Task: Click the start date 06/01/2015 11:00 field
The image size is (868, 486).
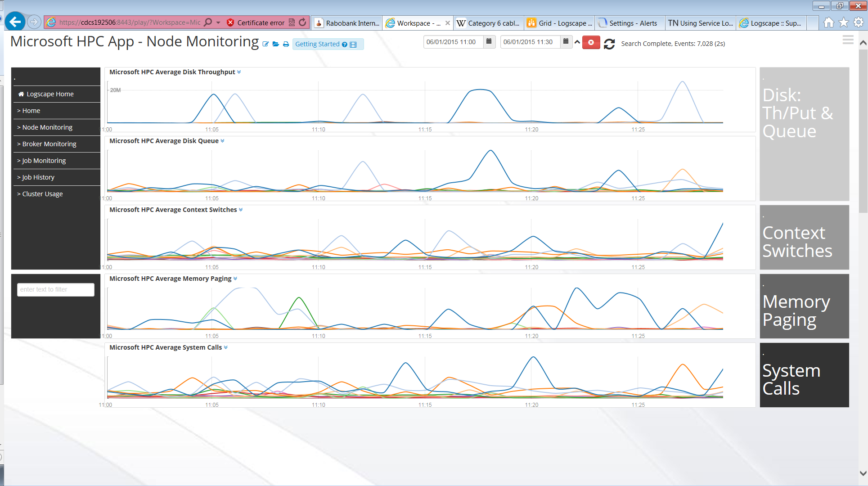Action: (x=452, y=42)
